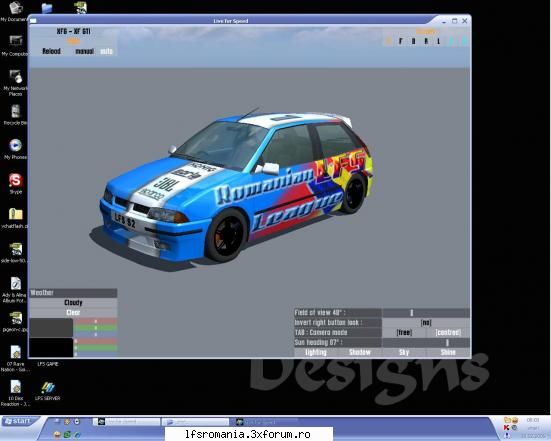Toggle the Shadow option
The height and width of the screenshot is (441, 551).
360,352
